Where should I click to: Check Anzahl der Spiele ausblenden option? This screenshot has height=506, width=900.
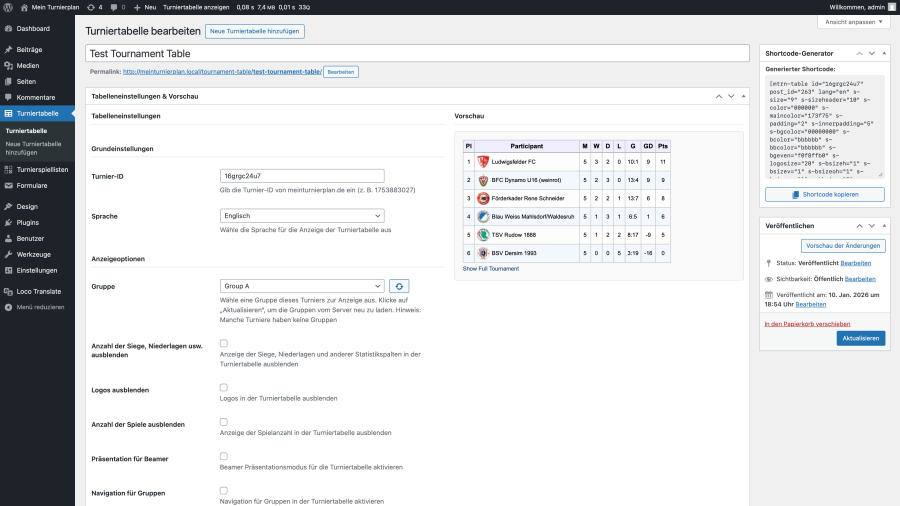[224, 422]
